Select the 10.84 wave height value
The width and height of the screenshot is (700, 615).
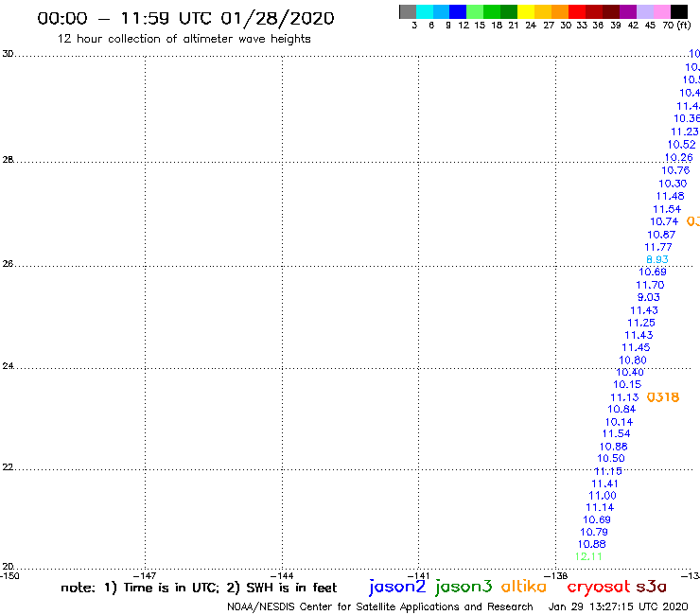coord(621,409)
